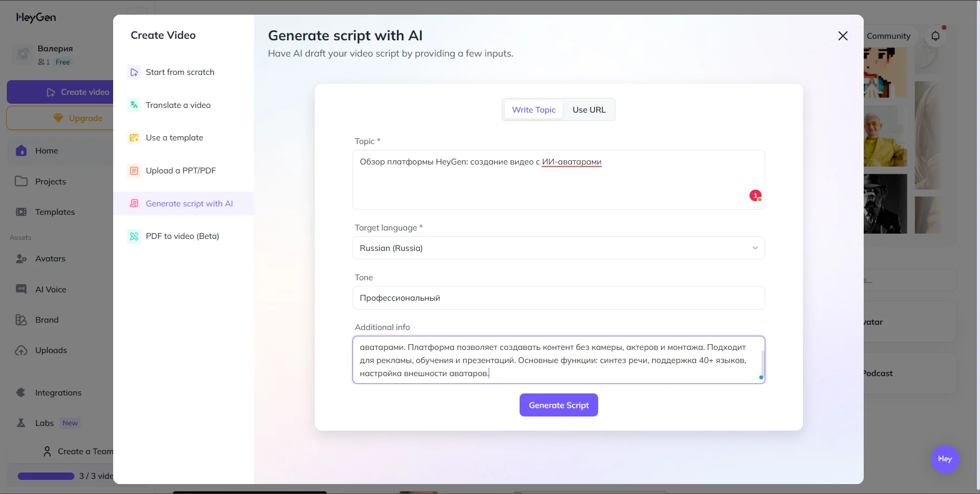Open Uploads page label
The height and width of the screenshot is (494, 980).
[x=51, y=350]
